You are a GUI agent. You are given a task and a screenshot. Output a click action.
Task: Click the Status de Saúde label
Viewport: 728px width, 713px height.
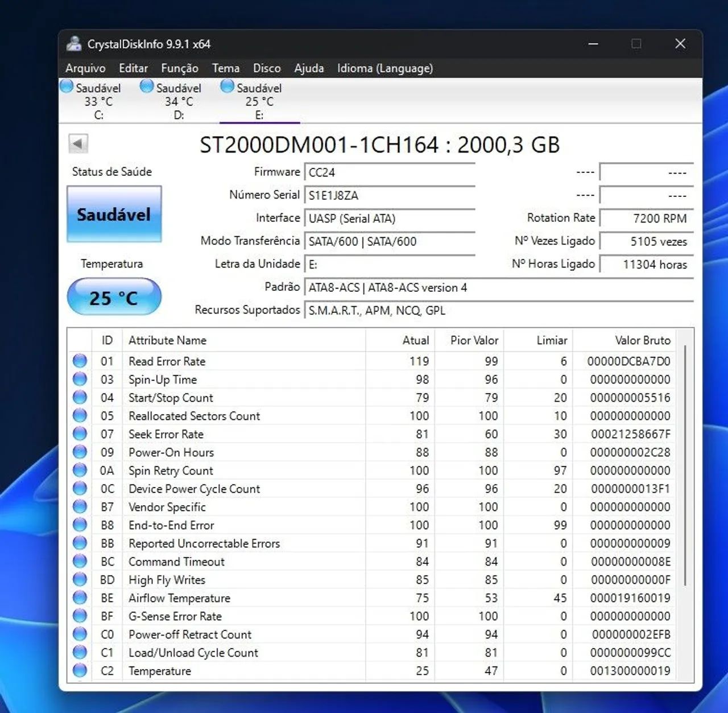[x=112, y=172]
